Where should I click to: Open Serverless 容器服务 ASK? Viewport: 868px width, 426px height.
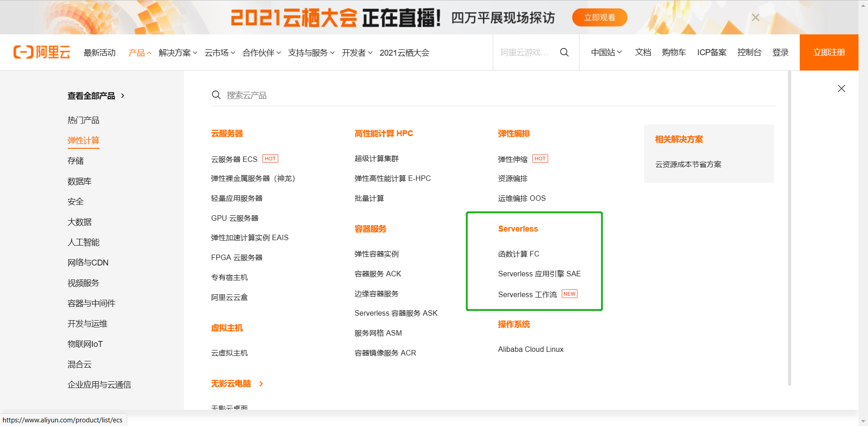pyautogui.click(x=396, y=313)
